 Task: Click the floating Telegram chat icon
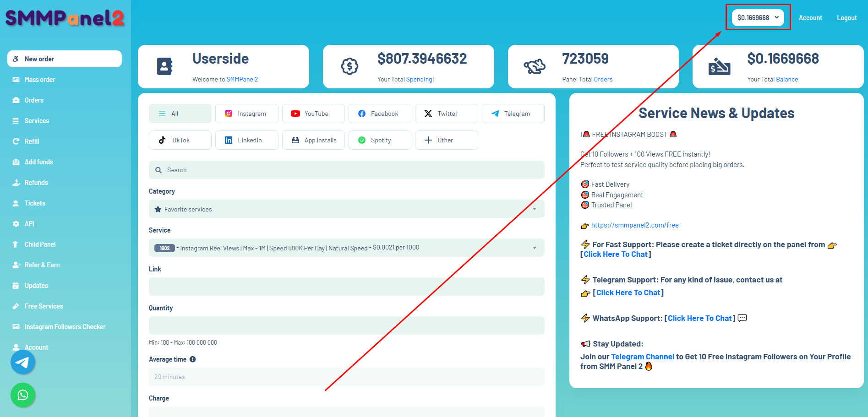pos(22,362)
